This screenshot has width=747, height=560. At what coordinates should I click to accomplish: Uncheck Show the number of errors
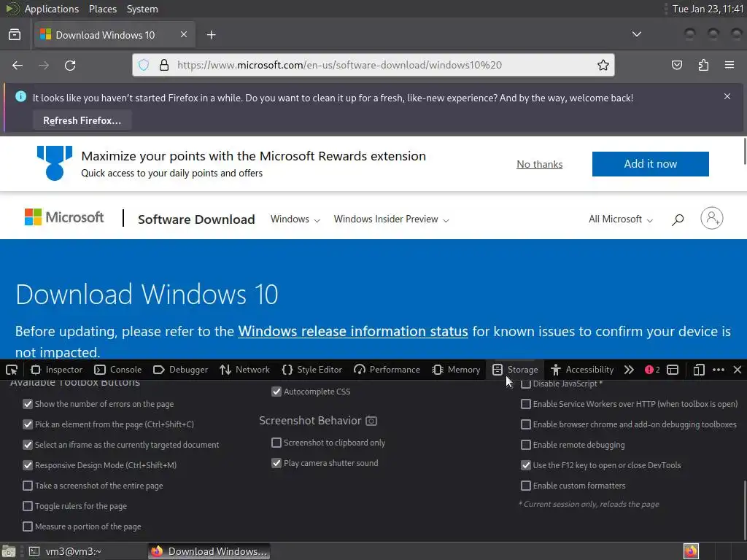click(x=28, y=404)
